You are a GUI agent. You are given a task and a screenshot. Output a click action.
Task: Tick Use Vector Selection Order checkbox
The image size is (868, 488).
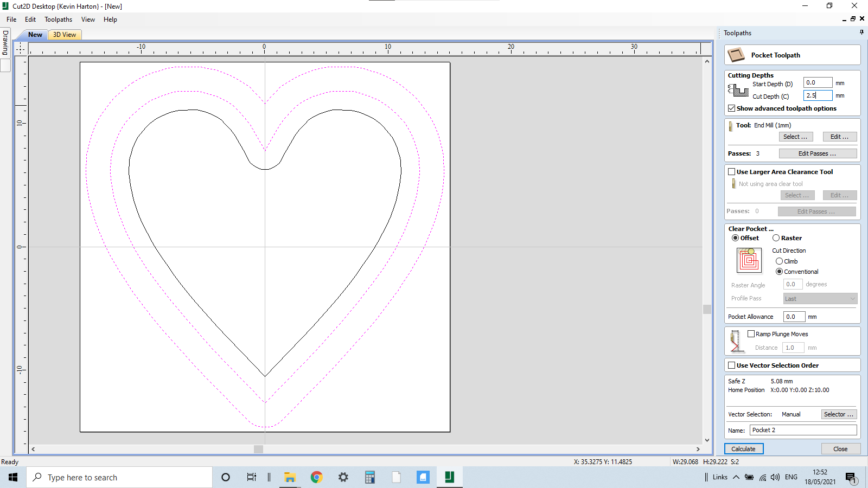pos(732,365)
